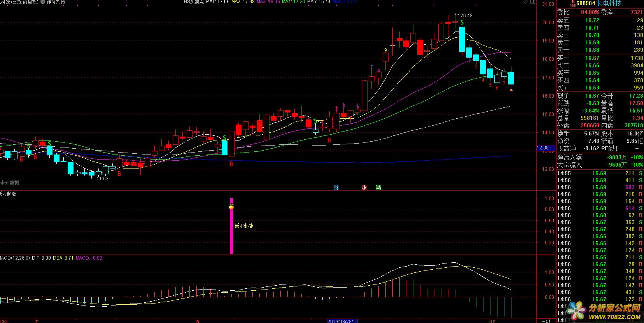Image resolution: width=644 pixels, height=323 pixels.
Task: Click the 减 holdings reduction marker
Action: tap(378, 188)
